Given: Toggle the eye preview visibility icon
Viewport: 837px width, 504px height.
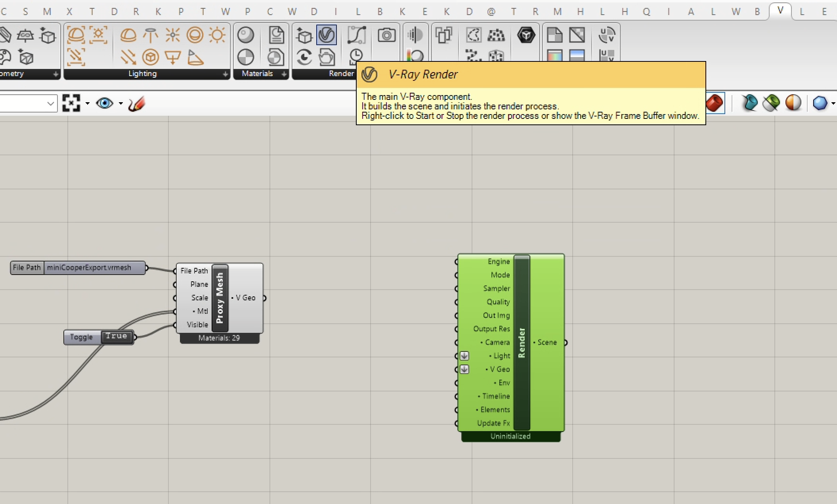Looking at the screenshot, I should click(x=105, y=103).
